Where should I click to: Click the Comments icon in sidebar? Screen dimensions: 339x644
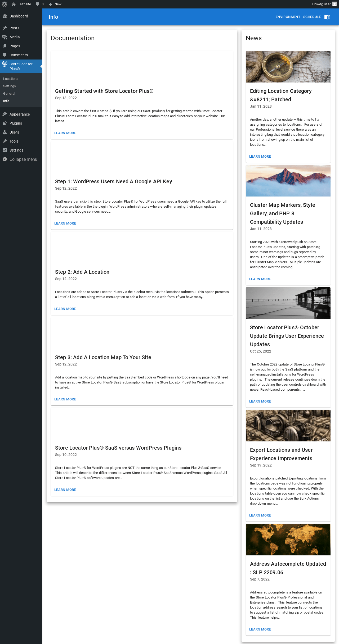click(5, 55)
